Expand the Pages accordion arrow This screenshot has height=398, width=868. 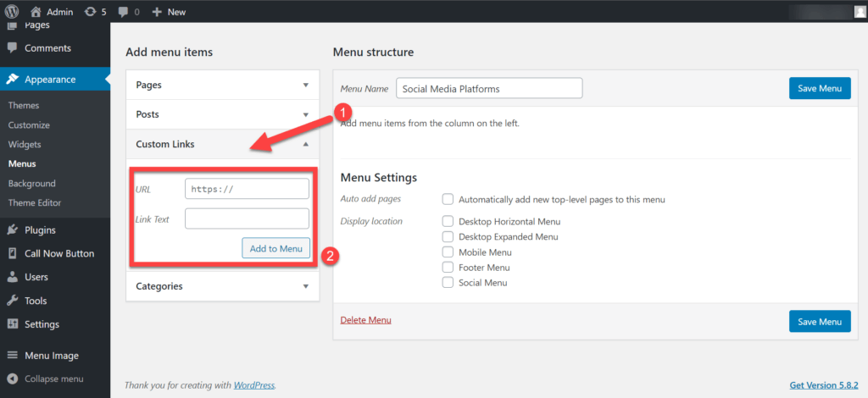(x=305, y=86)
